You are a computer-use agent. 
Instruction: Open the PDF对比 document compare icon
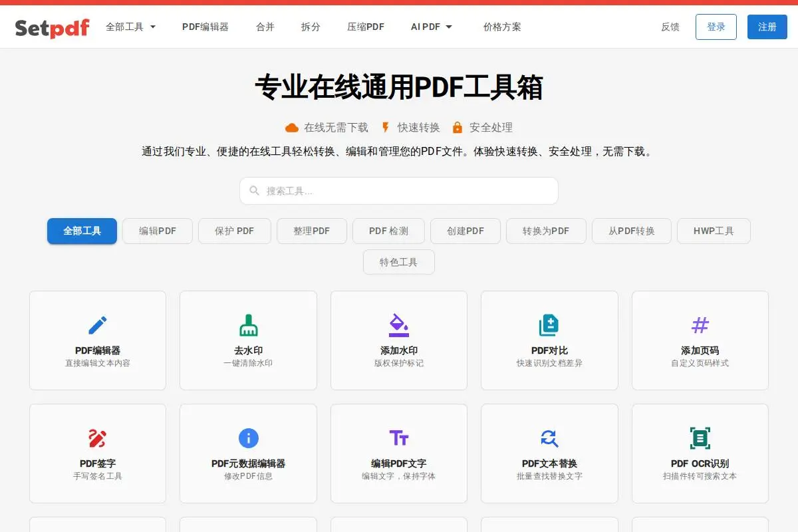(549, 325)
